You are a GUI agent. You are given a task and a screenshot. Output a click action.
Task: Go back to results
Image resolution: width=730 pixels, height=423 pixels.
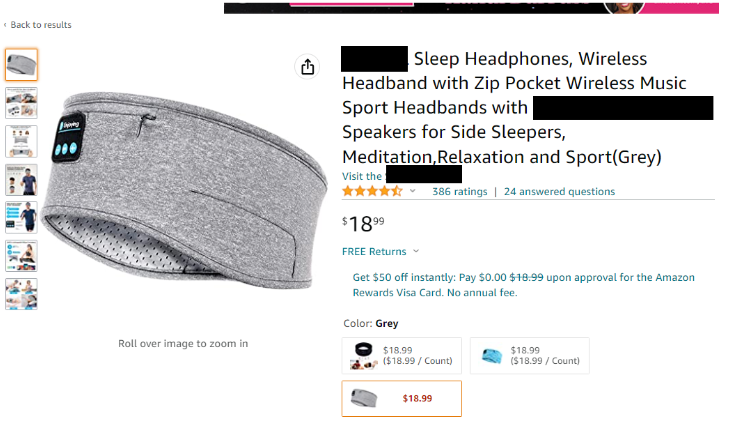40,25
